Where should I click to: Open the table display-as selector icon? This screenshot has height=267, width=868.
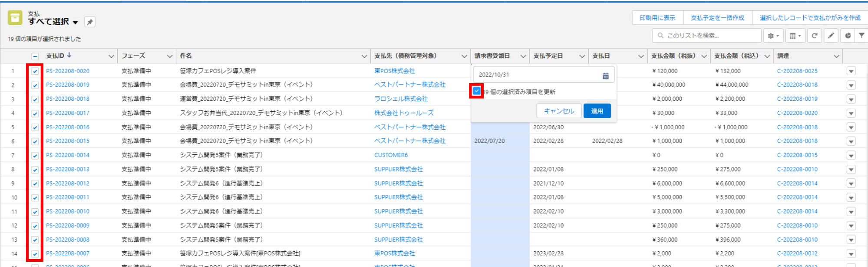tap(795, 36)
